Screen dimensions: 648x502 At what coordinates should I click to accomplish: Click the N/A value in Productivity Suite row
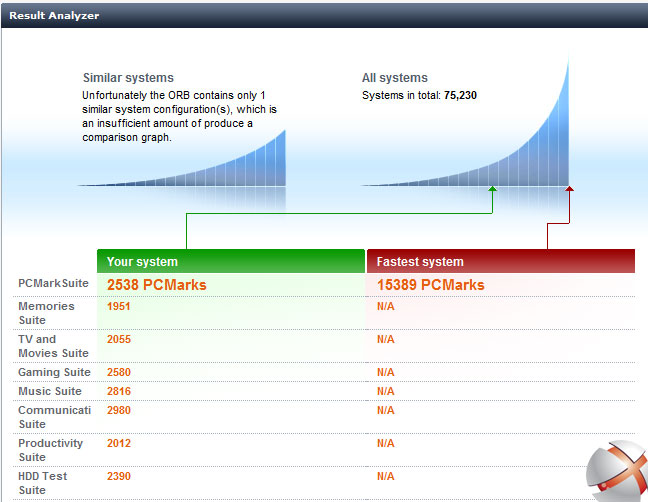click(x=386, y=443)
